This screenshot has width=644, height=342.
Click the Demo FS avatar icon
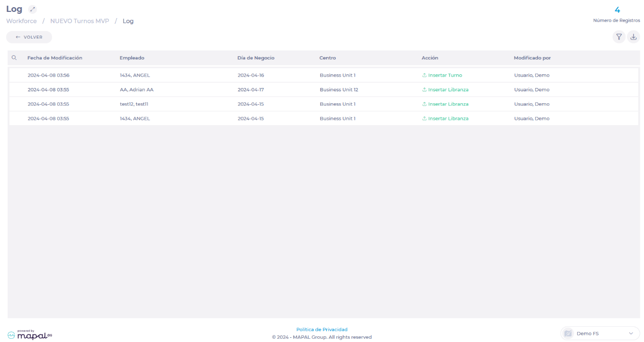click(568, 333)
